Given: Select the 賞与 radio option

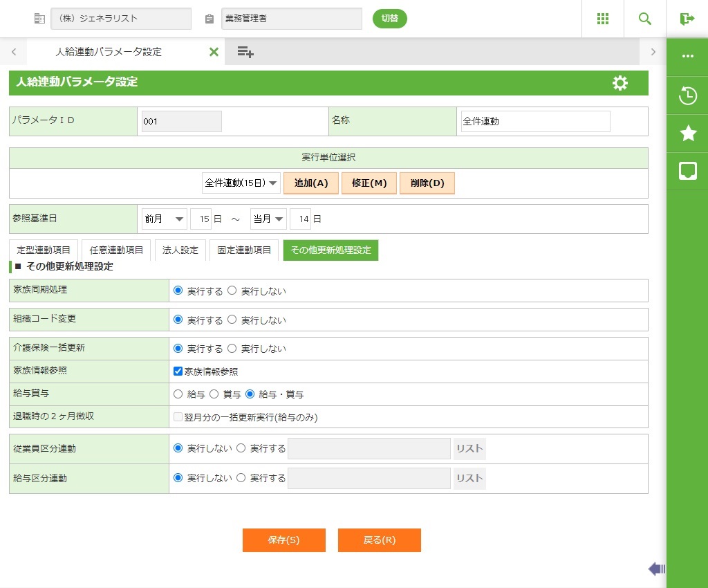Looking at the screenshot, I should (x=214, y=394).
